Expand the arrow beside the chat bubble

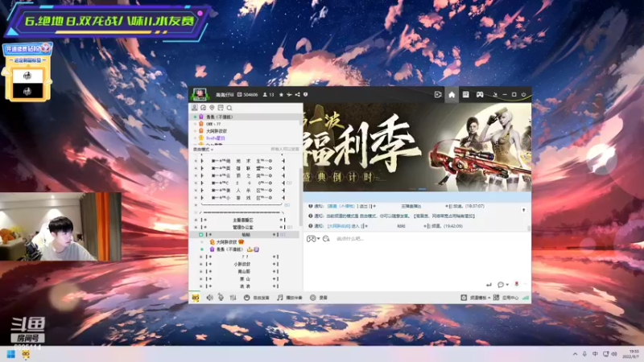click(508, 285)
